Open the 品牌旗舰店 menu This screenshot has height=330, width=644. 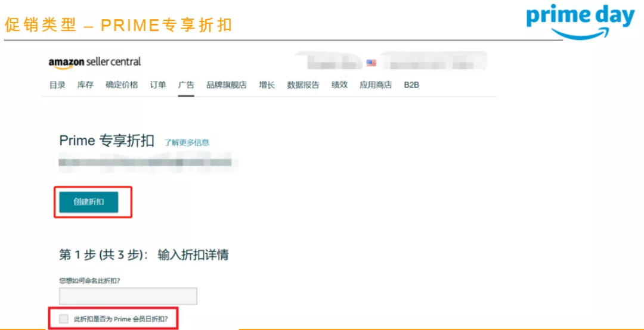227,85
